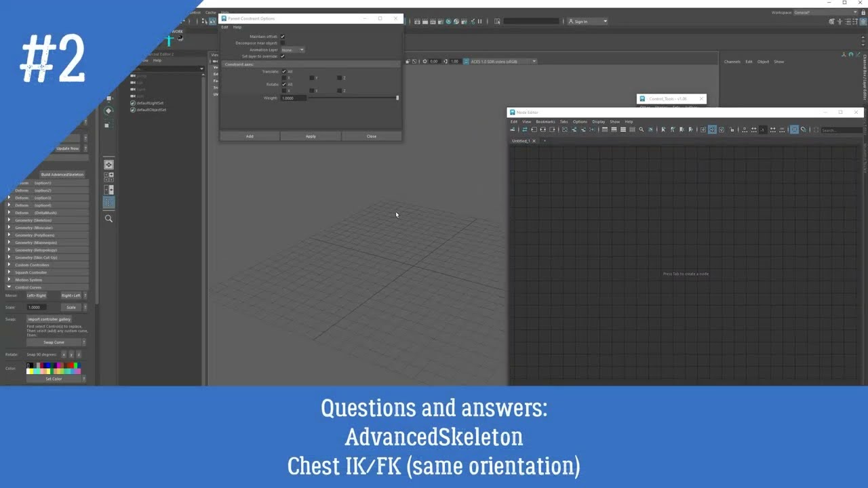868x488 pixels.
Task: Pick the blue swatch in color palette
Action: tap(49, 366)
